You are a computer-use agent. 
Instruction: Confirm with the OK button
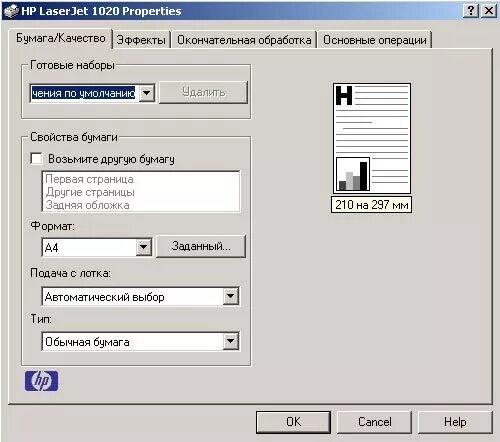pos(293,422)
